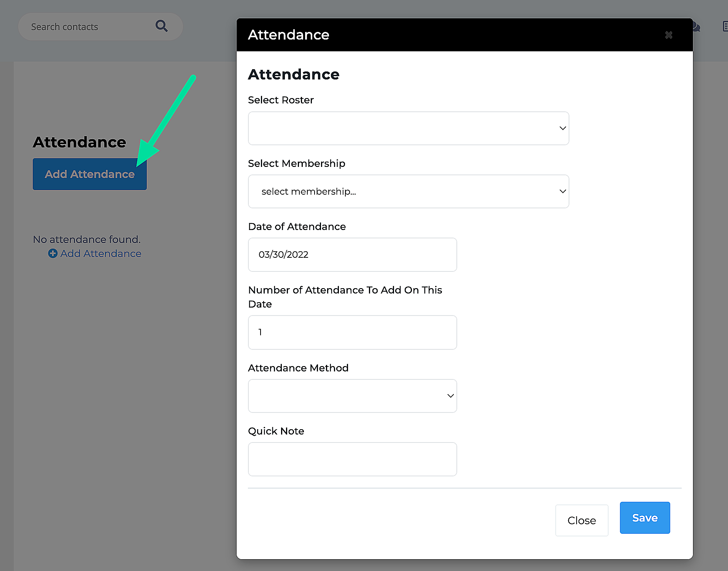Open the Attendance Method dropdown
Screen dimensions: 728x571
[x=352, y=396]
